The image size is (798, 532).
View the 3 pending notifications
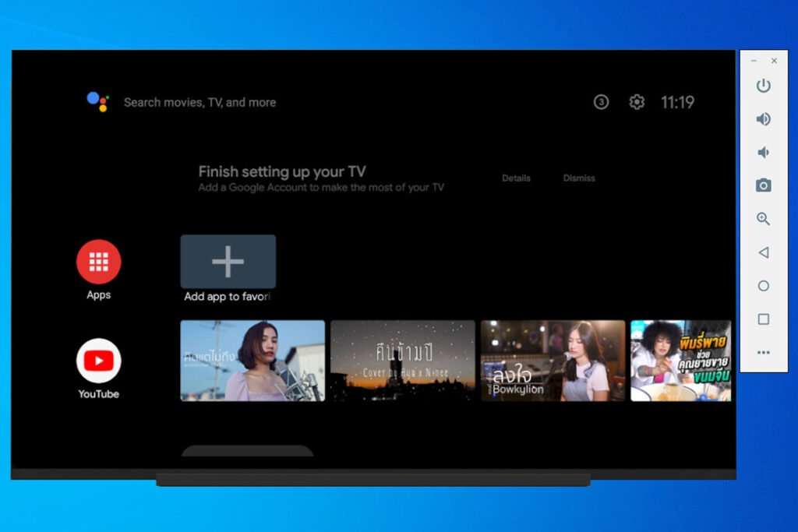601,102
